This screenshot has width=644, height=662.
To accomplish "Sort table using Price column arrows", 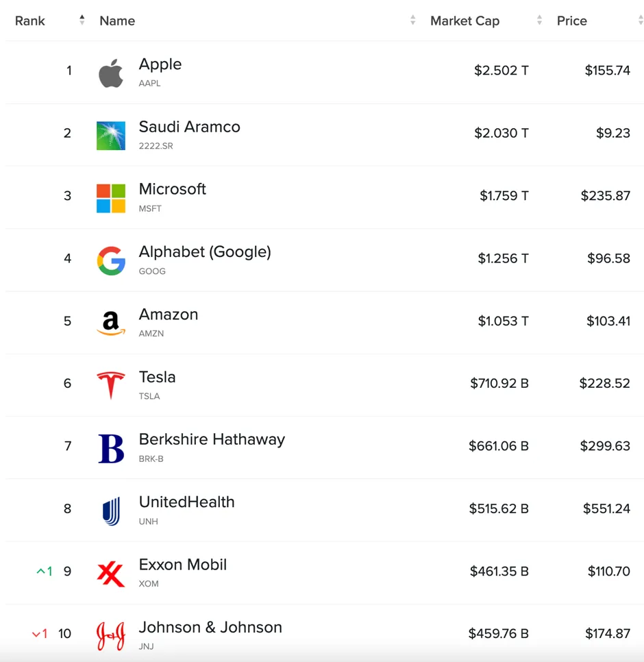I will (641, 21).
